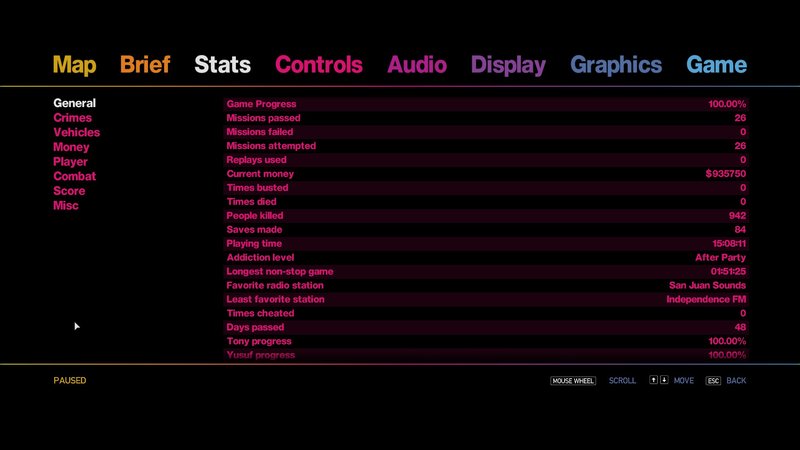Click the $935750 money value
The image size is (800, 450).
(x=726, y=174)
